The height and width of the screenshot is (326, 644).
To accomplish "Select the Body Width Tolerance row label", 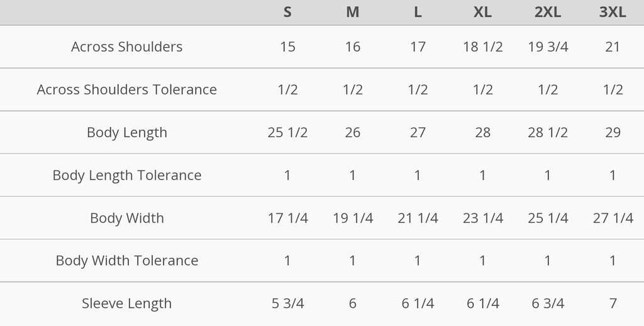I will coord(127,261).
